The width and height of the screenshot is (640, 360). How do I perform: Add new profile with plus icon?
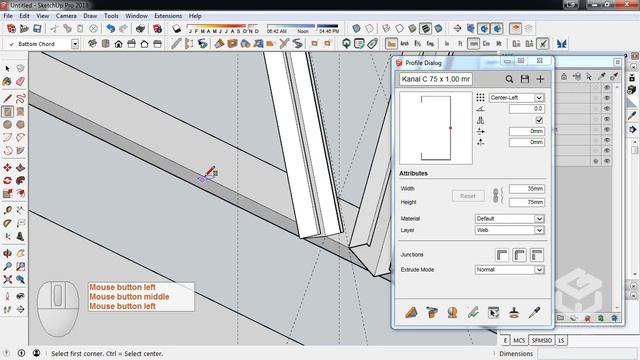point(540,79)
